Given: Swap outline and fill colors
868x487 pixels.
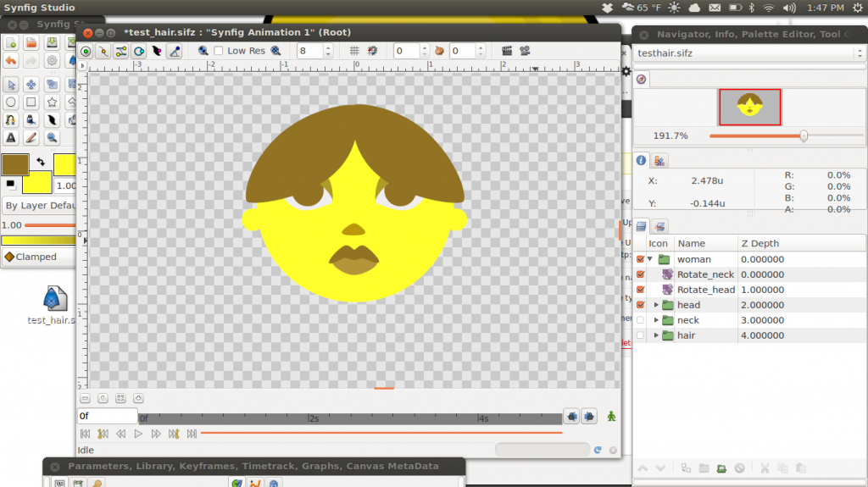Looking at the screenshot, I should coord(41,162).
